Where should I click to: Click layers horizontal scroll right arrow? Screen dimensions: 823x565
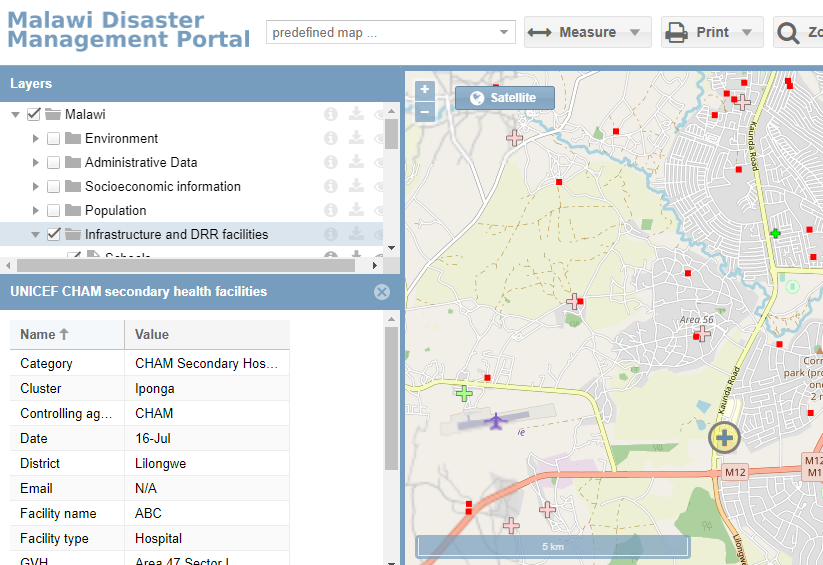tap(375, 265)
